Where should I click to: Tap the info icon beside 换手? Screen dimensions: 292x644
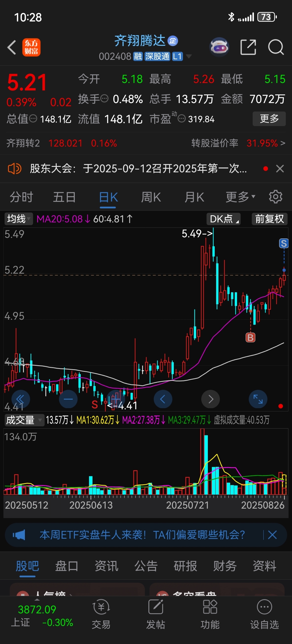point(104,99)
